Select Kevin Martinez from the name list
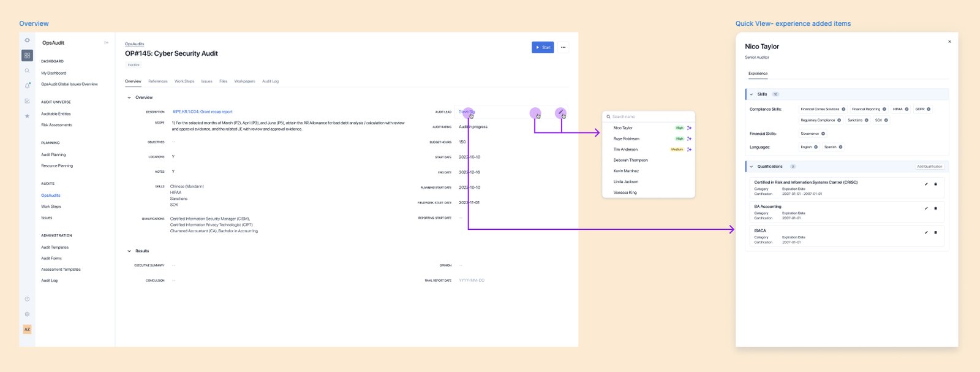The image size is (980, 372). tap(626, 171)
